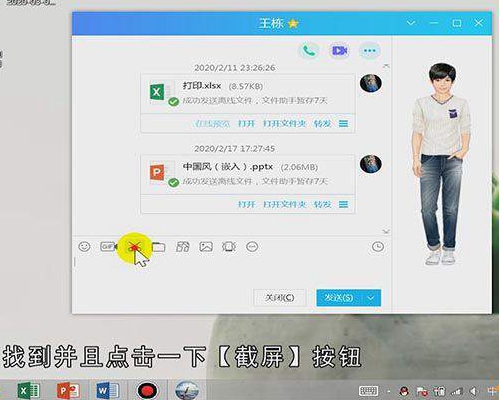Open the title bar chevron dropdown menu

[411, 23]
